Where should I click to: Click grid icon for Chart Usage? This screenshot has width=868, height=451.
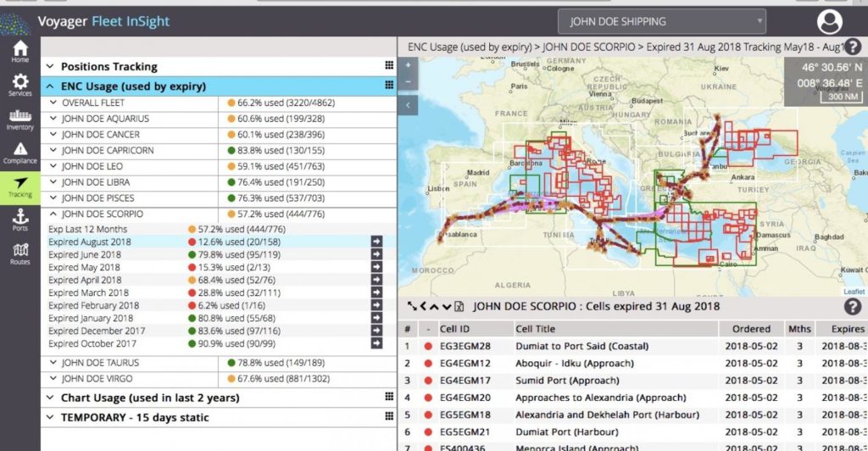389,396
